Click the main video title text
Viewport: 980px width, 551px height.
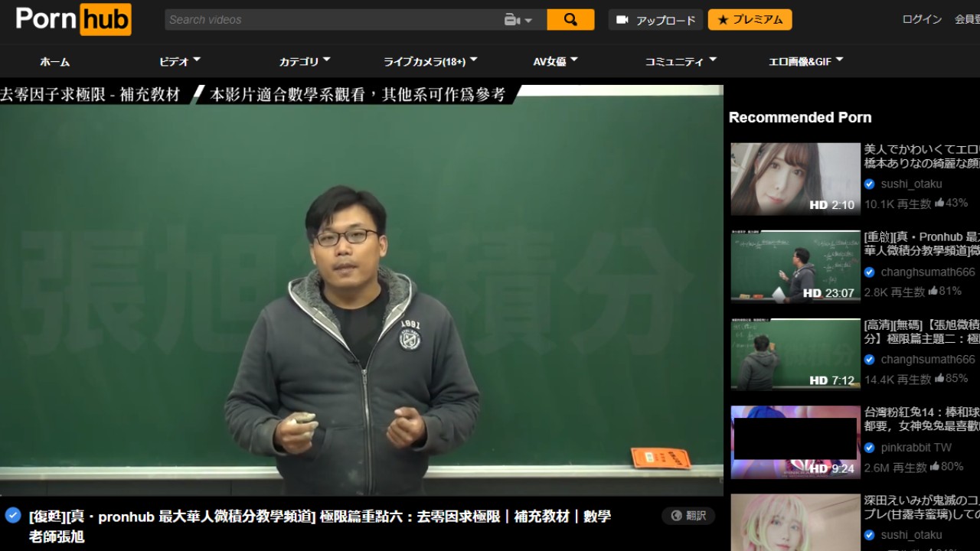pyautogui.click(x=319, y=527)
